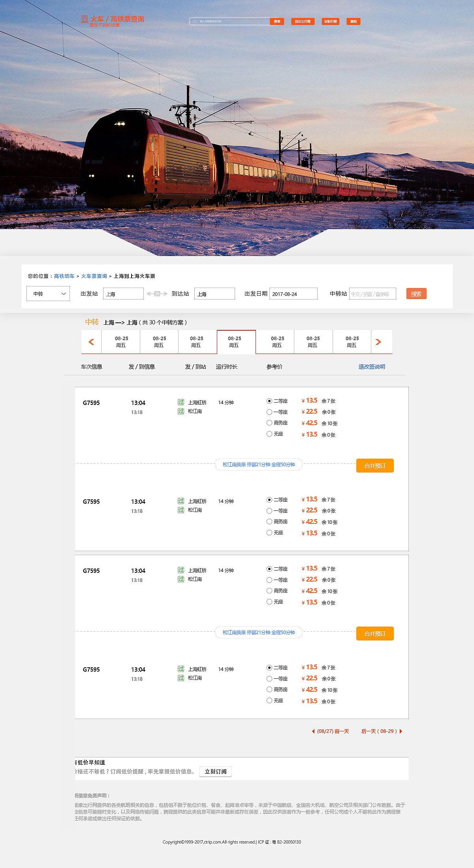Select 商务座 radio in second G7595 segment
The width and height of the screenshot is (474, 868).
coord(269,522)
